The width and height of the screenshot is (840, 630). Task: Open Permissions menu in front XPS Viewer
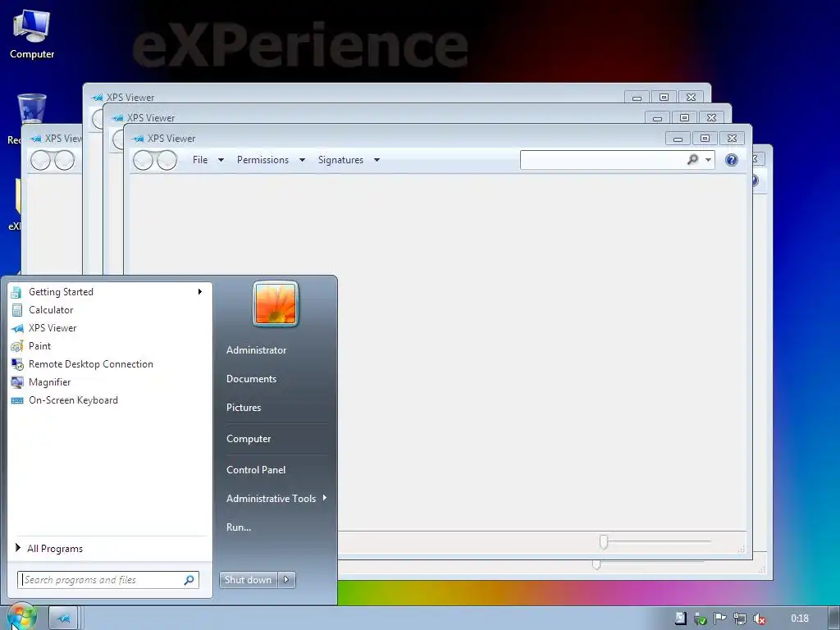262,160
